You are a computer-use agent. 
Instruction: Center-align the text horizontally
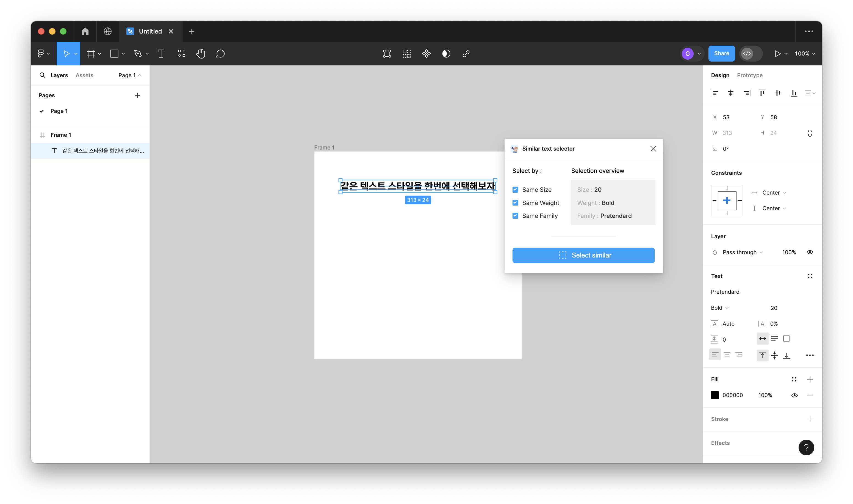point(727,355)
